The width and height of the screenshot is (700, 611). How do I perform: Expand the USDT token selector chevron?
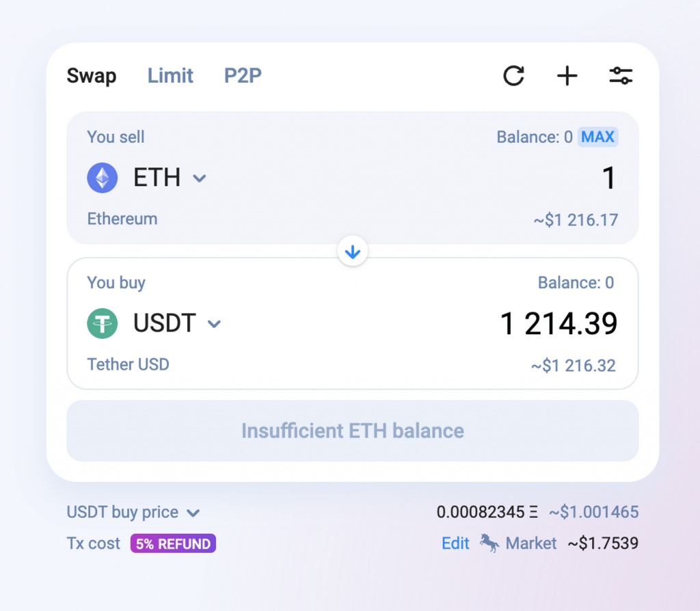pos(215,325)
